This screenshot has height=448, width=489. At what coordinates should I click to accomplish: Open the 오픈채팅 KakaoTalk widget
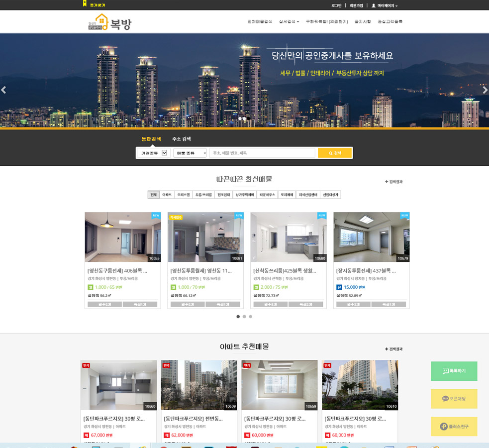tap(454, 399)
